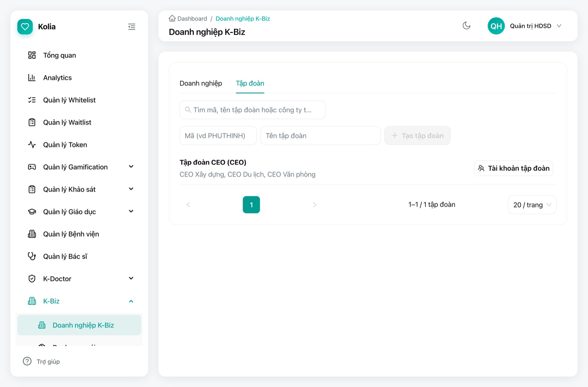Screen dimensions: 588x387
Task: Click the K-Doctor shield icon
Action: (32, 279)
